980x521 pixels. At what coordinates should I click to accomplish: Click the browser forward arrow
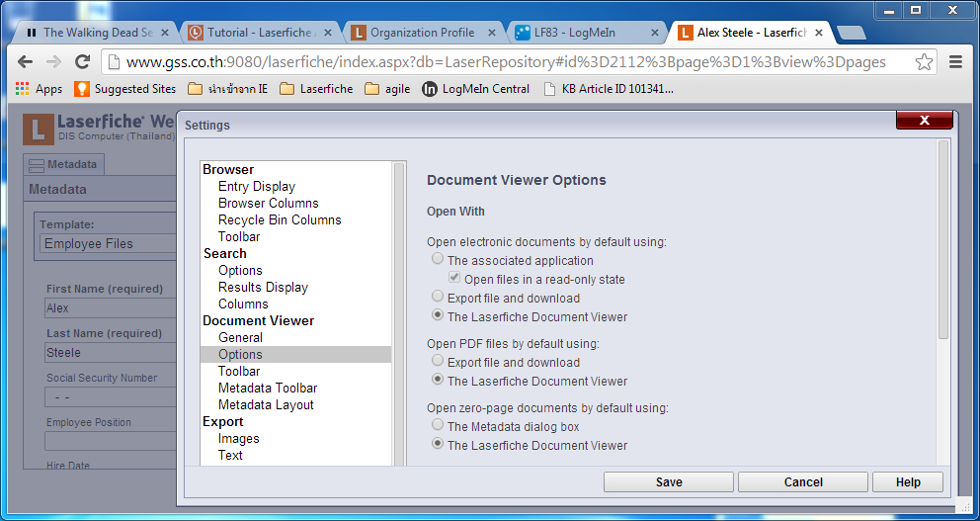click(53, 61)
